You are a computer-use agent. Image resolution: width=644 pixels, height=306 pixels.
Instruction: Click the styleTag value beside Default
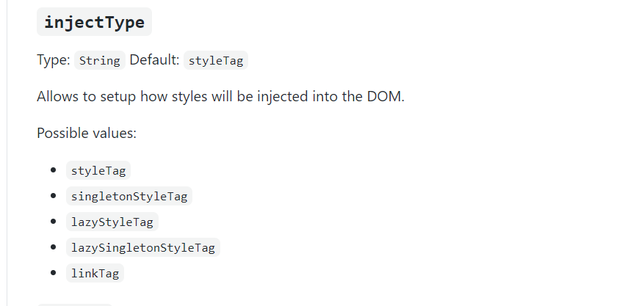(215, 61)
